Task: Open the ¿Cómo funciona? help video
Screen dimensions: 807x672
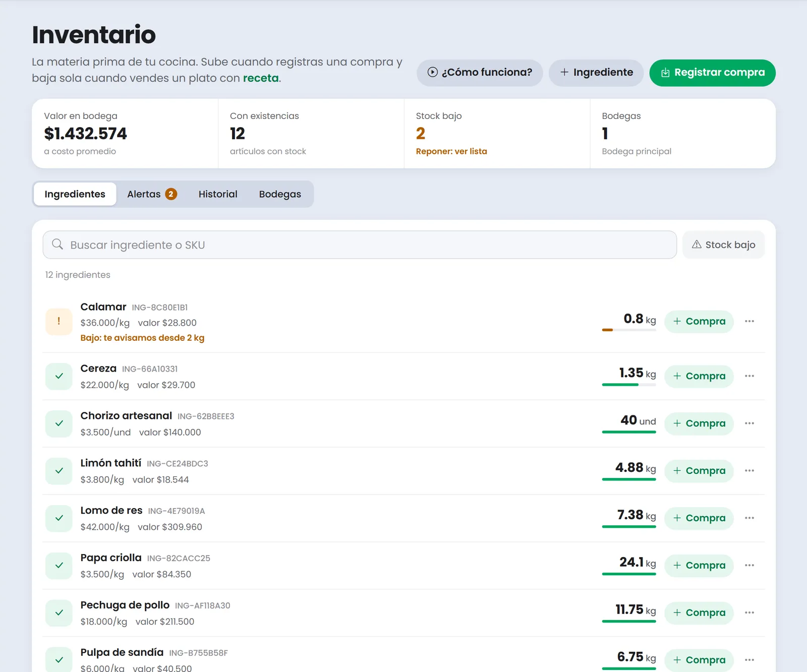Action: point(480,73)
